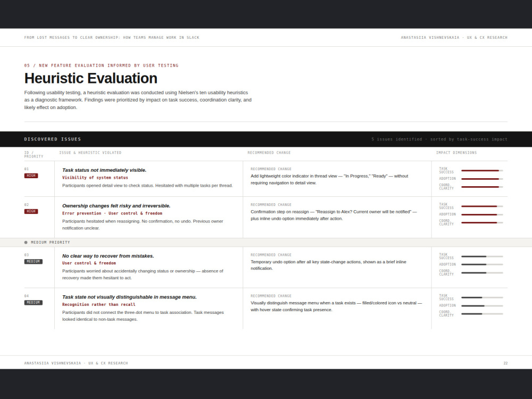This screenshot has height=399, width=532.
Task: Click the MEDIUM badge for issue 04
Action: click(33, 303)
